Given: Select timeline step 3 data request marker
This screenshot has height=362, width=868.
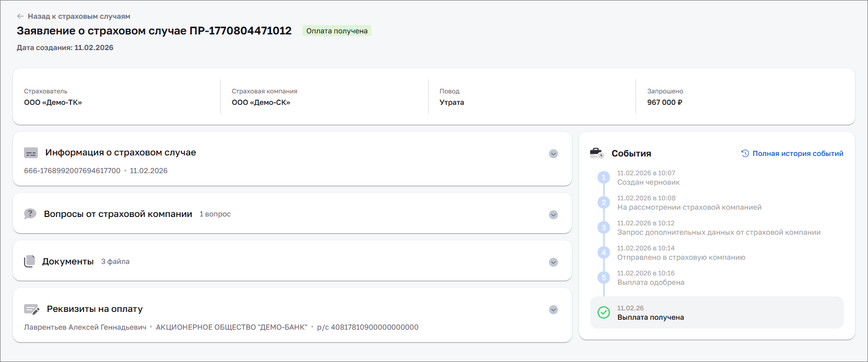Looking at the screenshot, I should (x=604, y=227).
